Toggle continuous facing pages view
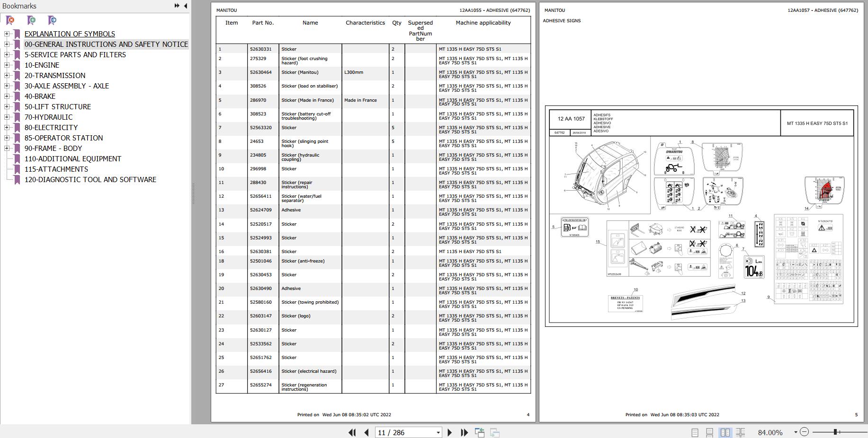Image resolution: width=868 pixels, height=438 pixels. 741,432
